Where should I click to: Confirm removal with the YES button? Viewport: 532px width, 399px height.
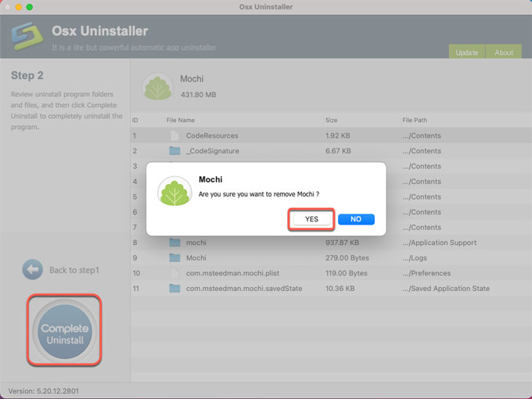[x=311, y=219]
